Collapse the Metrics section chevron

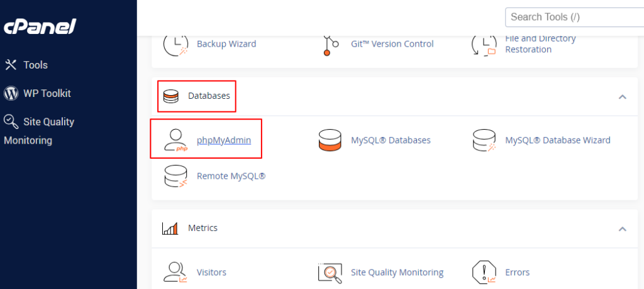coord(623,229)
